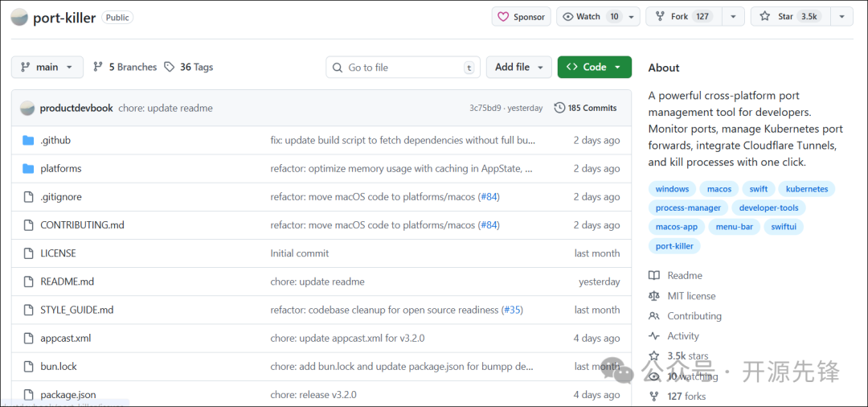
Task: Select the menu-bar topic tag
Action: (735, 227)
